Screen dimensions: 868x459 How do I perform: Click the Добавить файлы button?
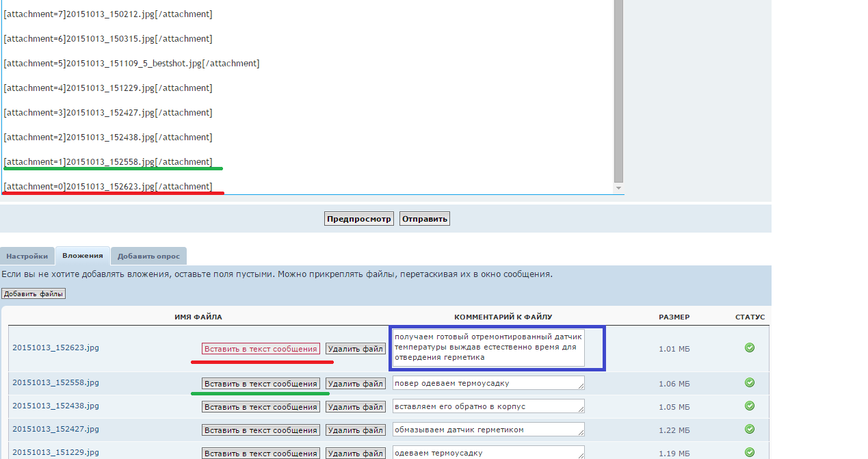[34, 293]
